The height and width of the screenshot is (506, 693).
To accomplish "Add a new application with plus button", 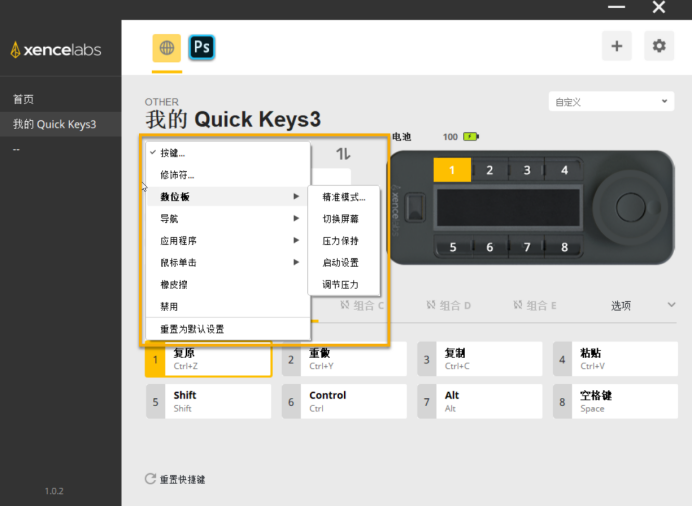I will coord(617,46).
